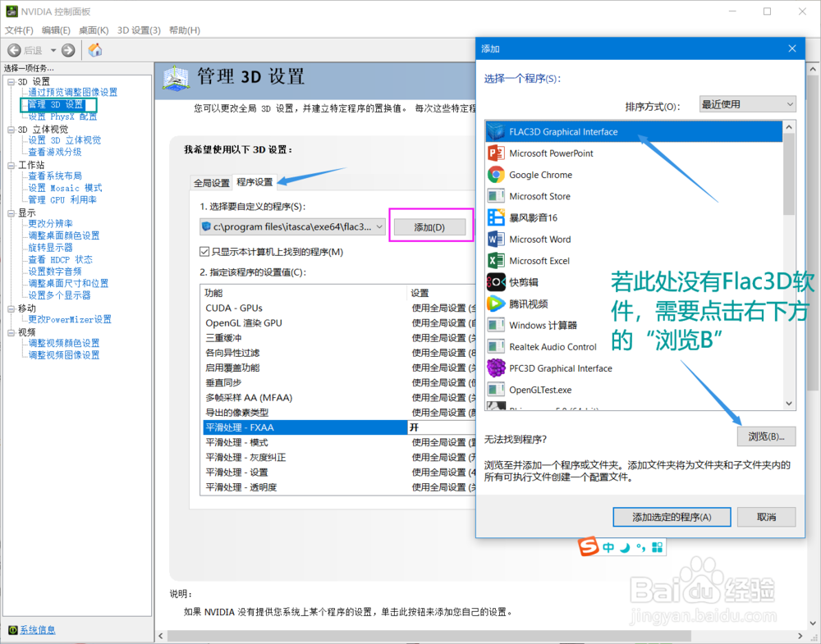
Task: Click the program list scrollbar down arrow
Action: (x=789, y=404)
